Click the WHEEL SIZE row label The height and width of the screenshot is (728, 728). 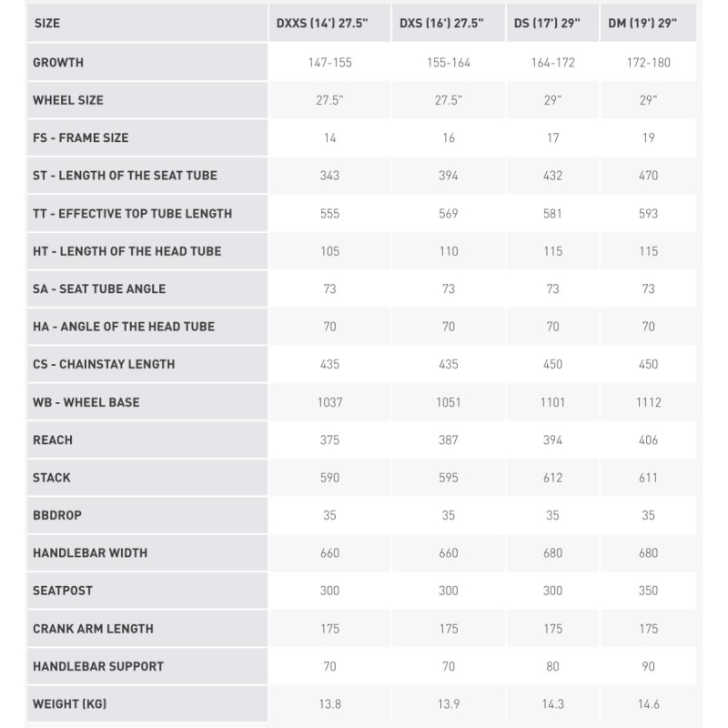68,100
